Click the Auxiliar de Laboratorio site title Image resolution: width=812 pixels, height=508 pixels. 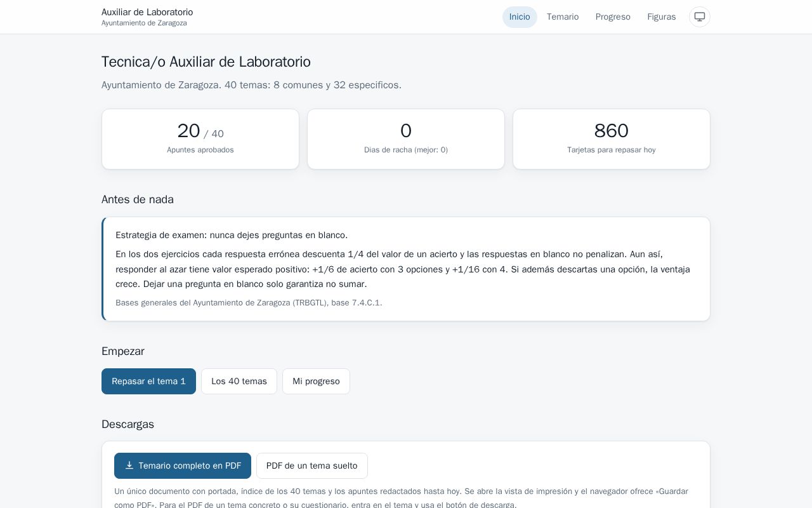click(147, 12)
